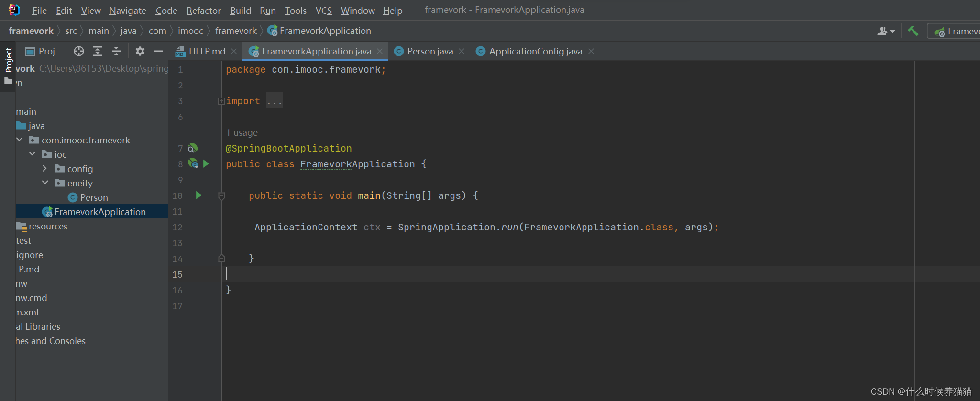
Task: Open Project panel settings gear
Action: (x=140, y=51)
